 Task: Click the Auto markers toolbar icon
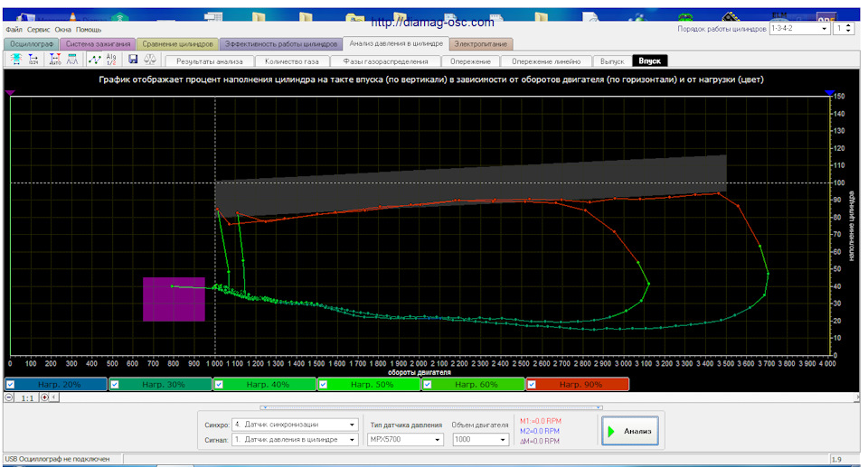tap(54, 59)
